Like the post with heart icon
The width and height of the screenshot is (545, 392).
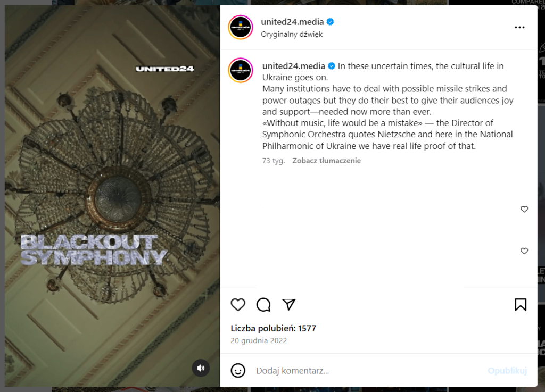point(238,304)
